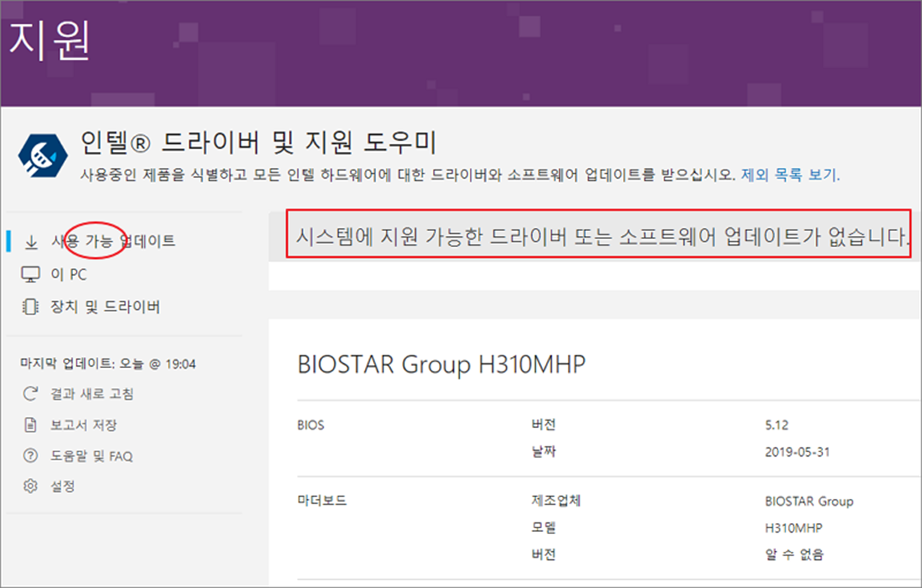Click the BIOS row label
The image size is (922, 588).
pyautogui.click(x=311, y=426)
